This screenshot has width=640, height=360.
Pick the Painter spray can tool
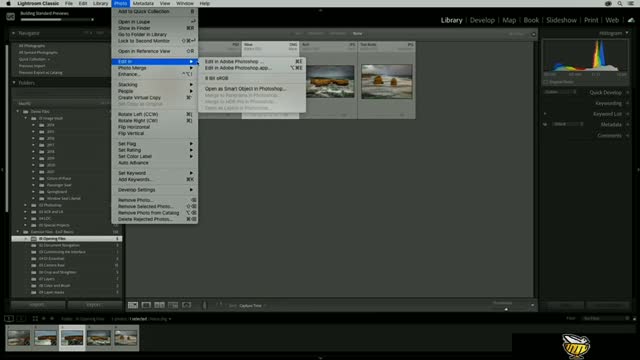click(x=204, y=305)
